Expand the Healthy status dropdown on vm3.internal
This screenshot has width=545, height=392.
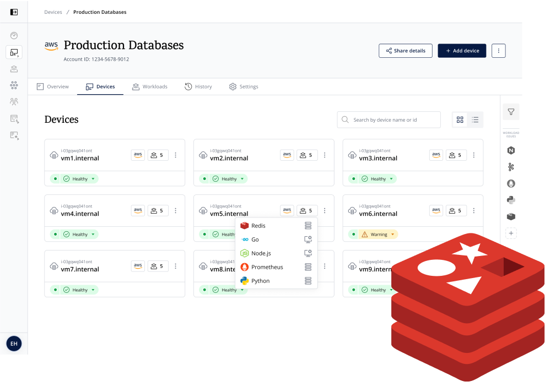(x=377, y=179)
